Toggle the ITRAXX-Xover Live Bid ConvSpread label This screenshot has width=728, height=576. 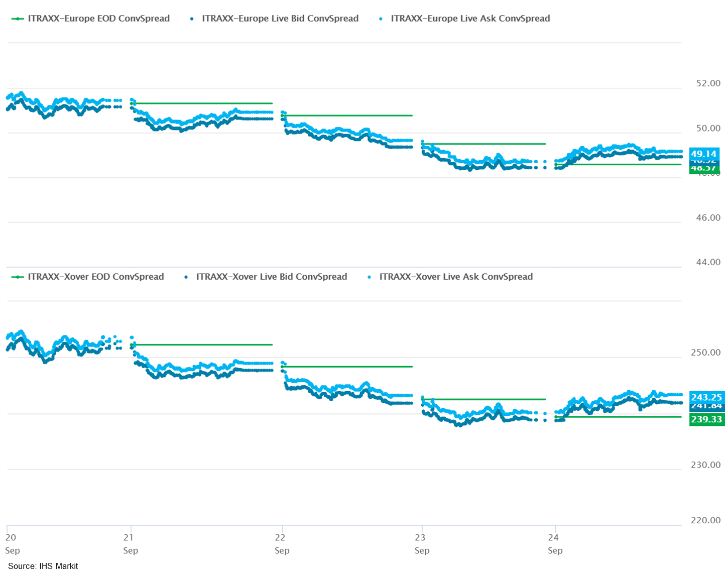pos(272,277)
